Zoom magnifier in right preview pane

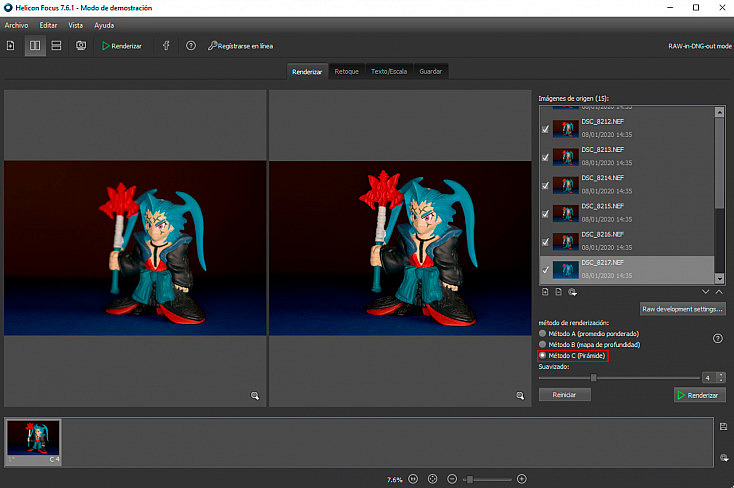(520, 396)
